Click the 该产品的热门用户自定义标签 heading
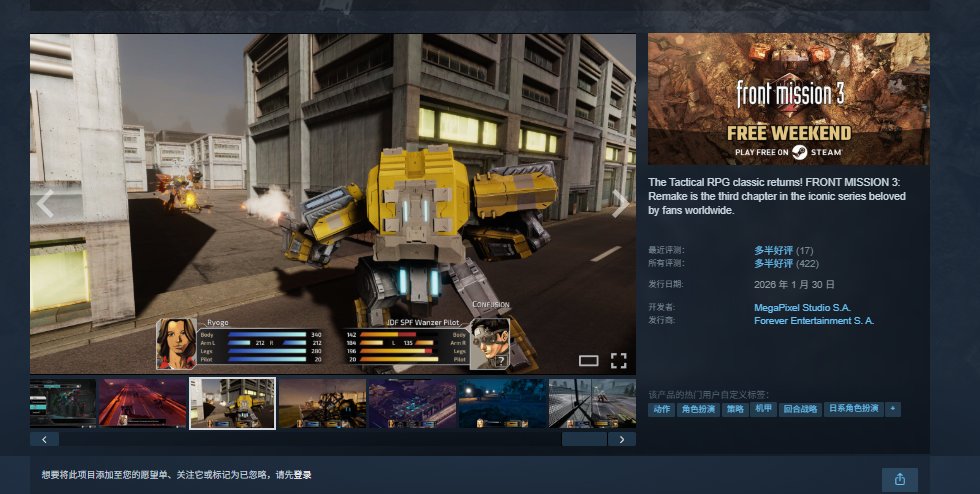The width and height of the screenshot is (980, 494). tap(709, 395)
